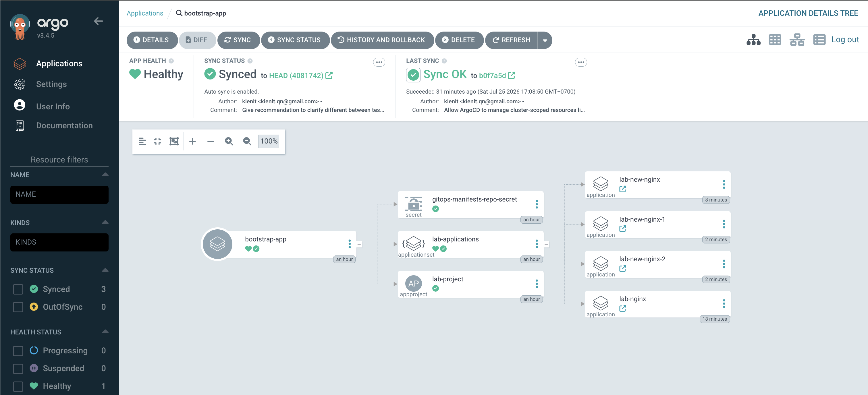Switch to the pods grid view icon
868x395 pixels.
pos(775,40)
